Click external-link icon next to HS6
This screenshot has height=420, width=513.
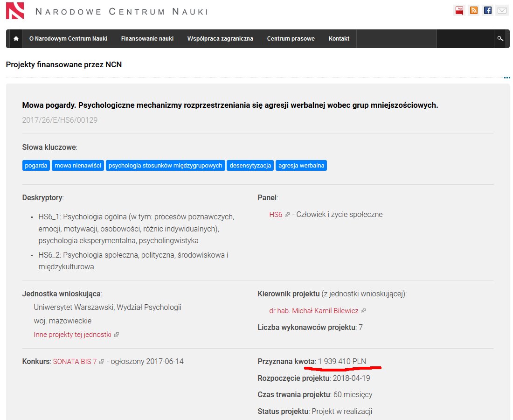pos(287,215)
